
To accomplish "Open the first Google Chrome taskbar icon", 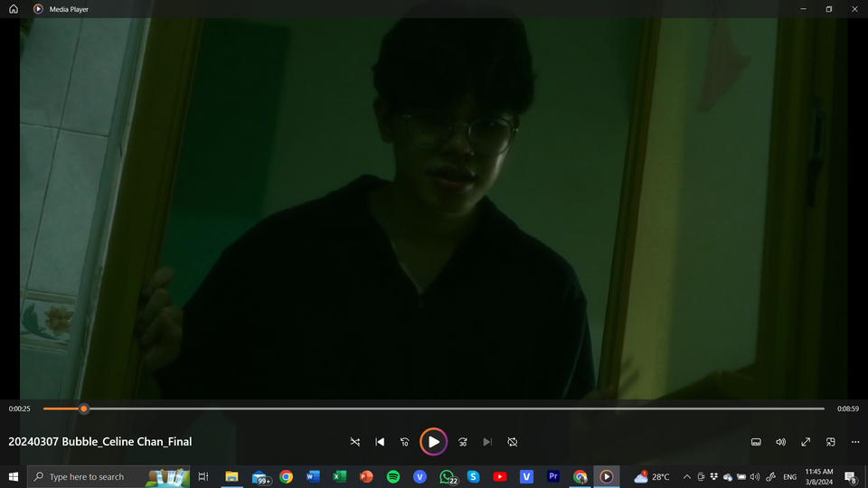I will [287, 476].
